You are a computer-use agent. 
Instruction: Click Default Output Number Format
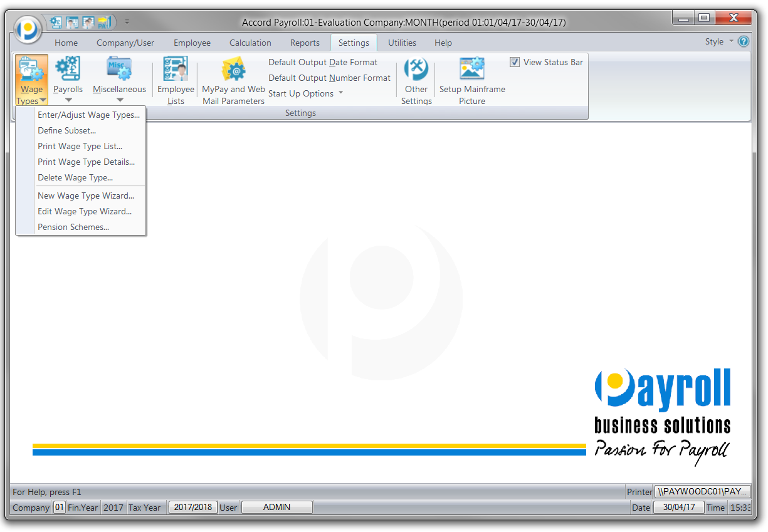click(x=330, y=78)
